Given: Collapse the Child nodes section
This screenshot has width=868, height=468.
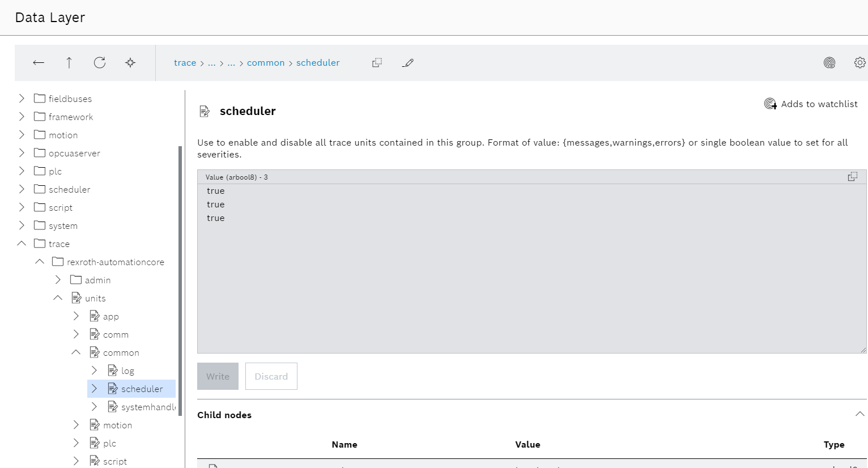Looking at the screenshot, I should (x=860, y=414).
